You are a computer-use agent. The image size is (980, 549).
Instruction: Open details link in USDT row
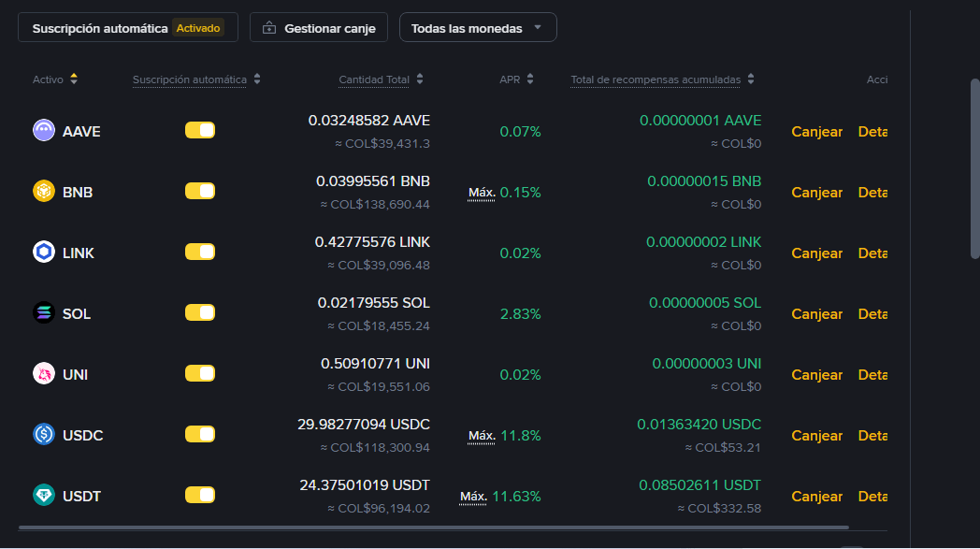tap(872, 496)
